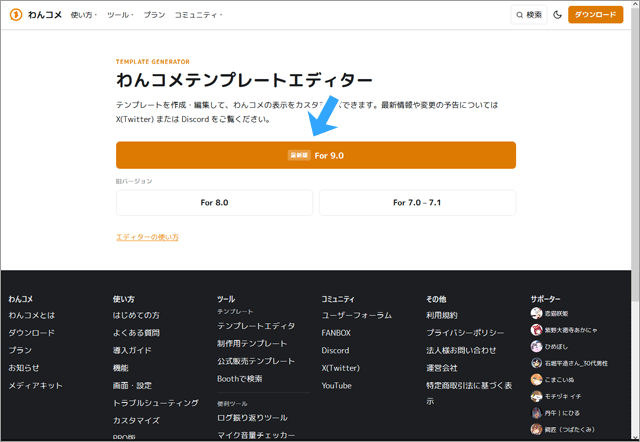
Task: Click the scrollbar down arrow
Action: click(x=635, y=438)
